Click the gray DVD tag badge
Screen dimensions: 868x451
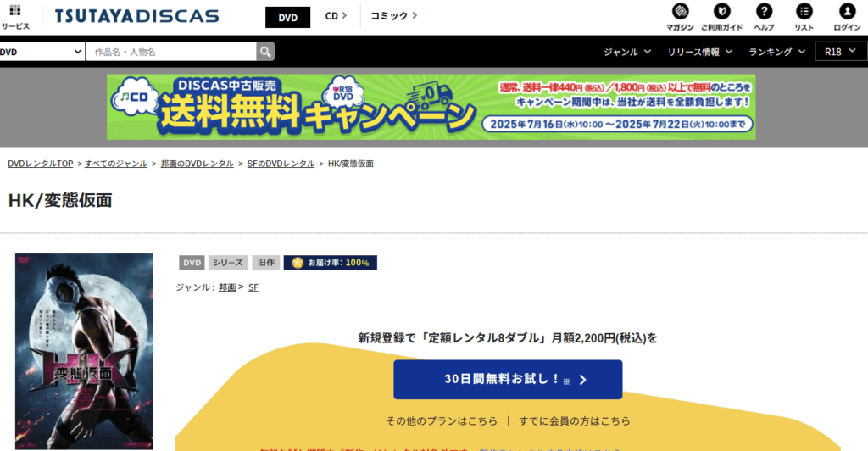(x=192, y=263)
